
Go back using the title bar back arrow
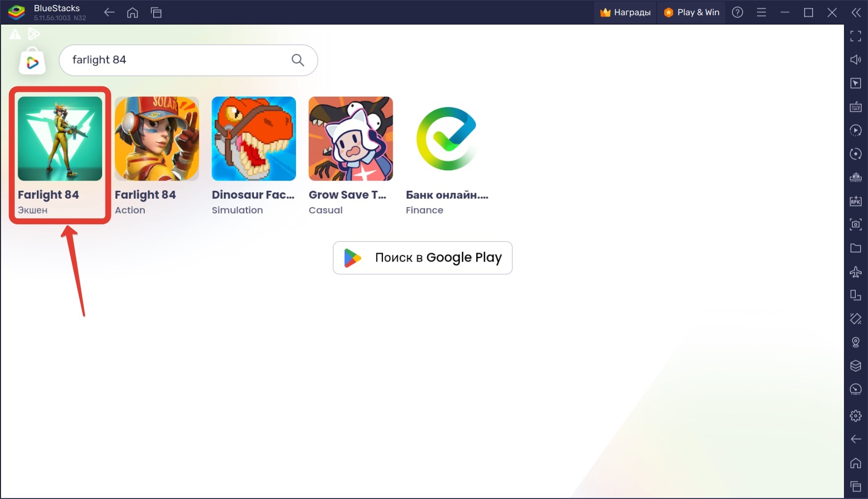pos(109,12)
